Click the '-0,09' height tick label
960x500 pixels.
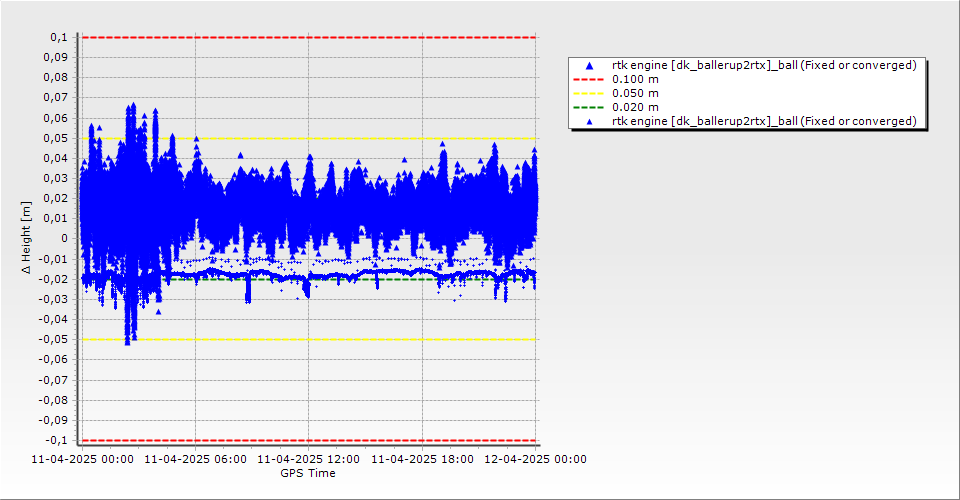click(x=54, y=420)
